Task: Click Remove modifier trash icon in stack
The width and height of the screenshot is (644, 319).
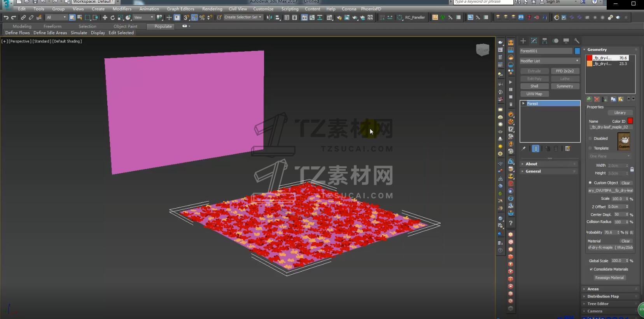Action: pyautogui.click(x=556, y=148)
